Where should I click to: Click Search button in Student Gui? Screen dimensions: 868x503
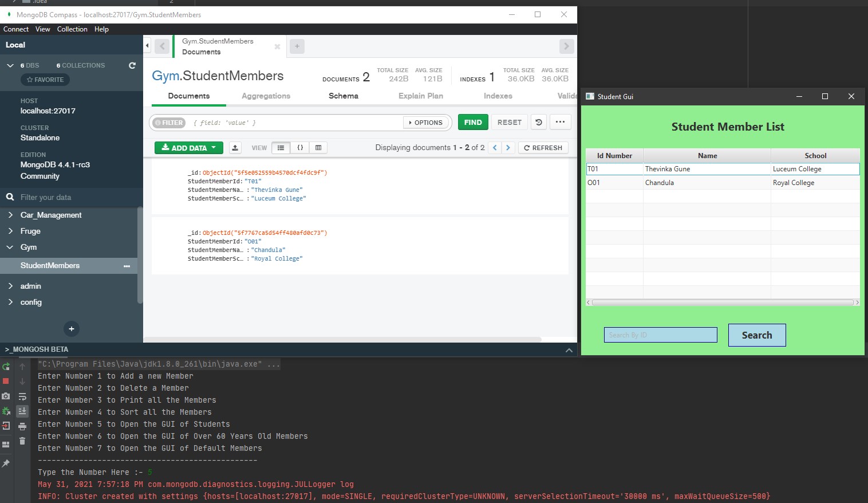pos(757,335)
